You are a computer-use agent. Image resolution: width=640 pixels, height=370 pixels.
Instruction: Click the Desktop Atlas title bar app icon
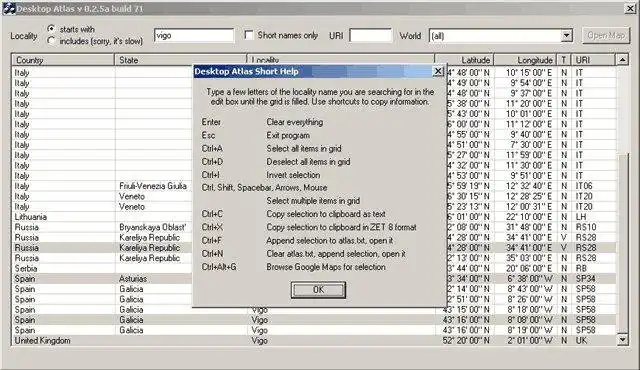click(x=9, y=9)
